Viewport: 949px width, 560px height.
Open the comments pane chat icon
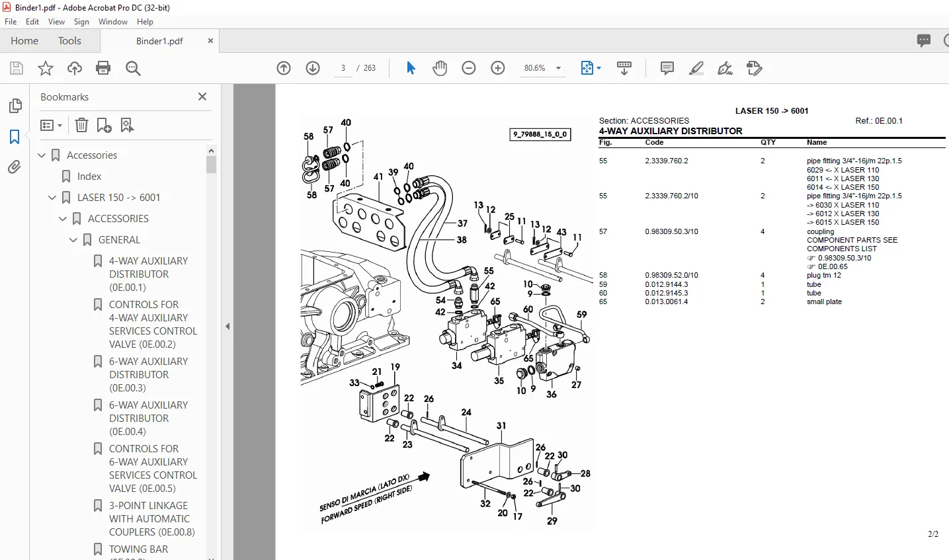(924, 40)
